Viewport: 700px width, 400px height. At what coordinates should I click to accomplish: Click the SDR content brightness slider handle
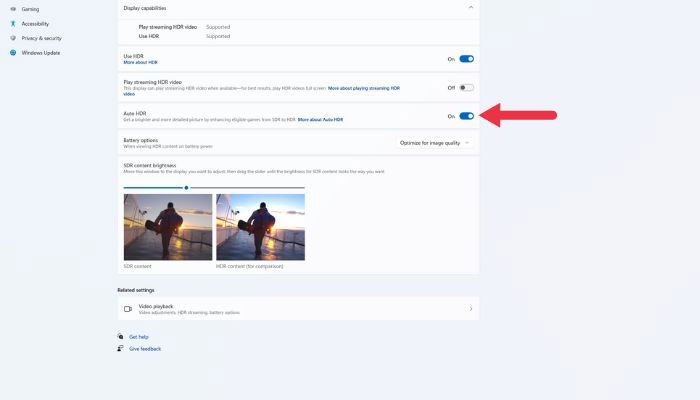click(186, 188)
